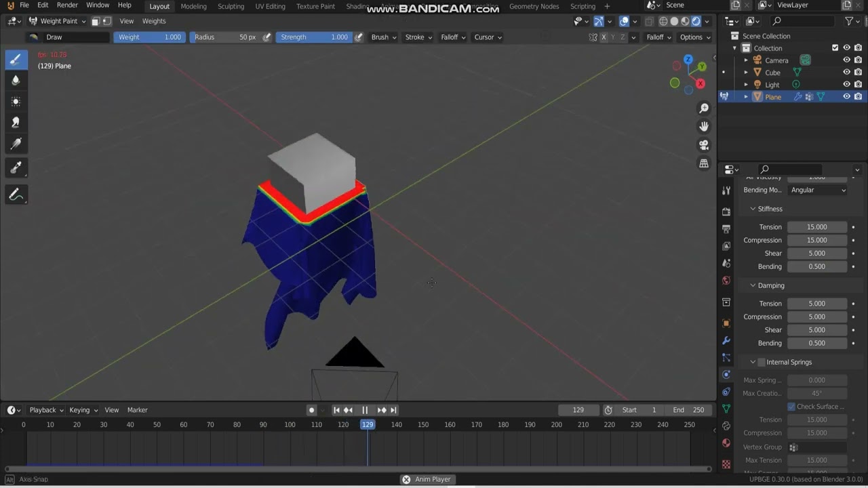Toggle strength pressure sensitivity pen icon
The image size is (868, 488).
pos(358,37)
